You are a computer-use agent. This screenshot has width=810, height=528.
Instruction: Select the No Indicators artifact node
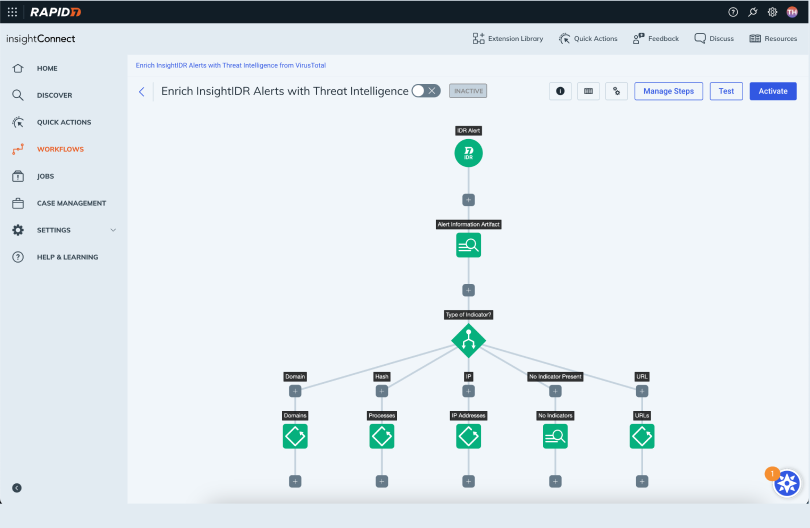(555, 436)
